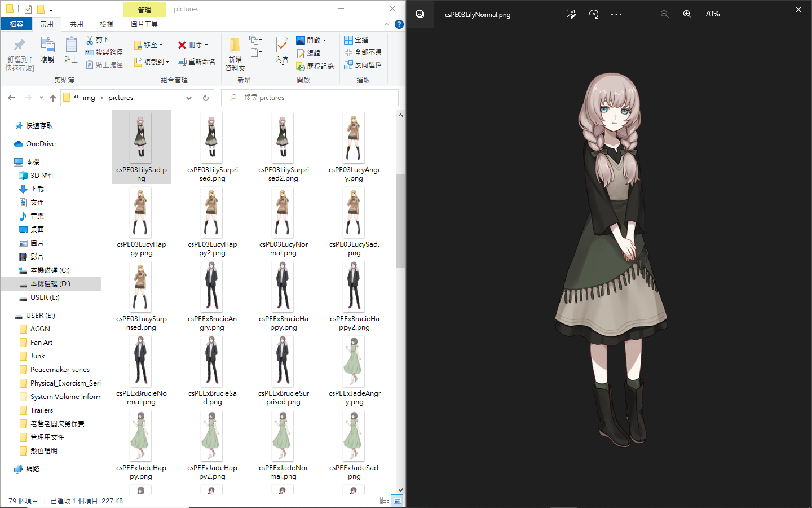The width and height of the screenshot is (812, 508).
Task: Click the 剪下 cut scissors icon
Action: (x=90, y=40)
